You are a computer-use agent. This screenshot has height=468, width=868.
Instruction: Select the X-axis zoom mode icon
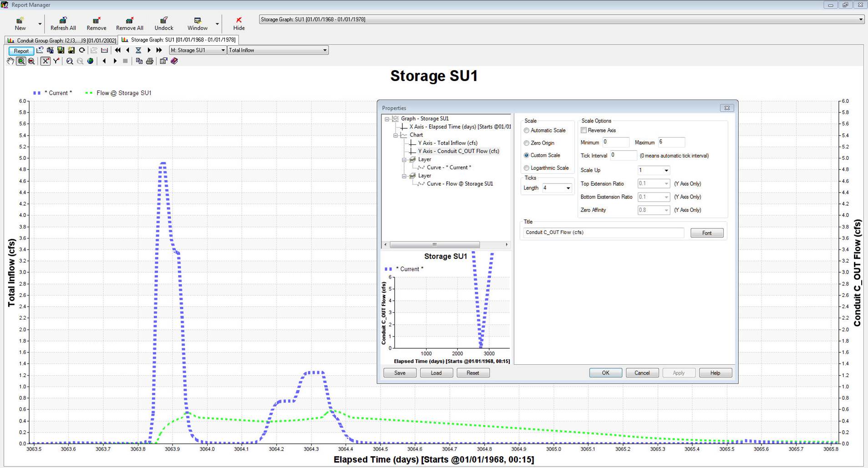coord(45,61)
